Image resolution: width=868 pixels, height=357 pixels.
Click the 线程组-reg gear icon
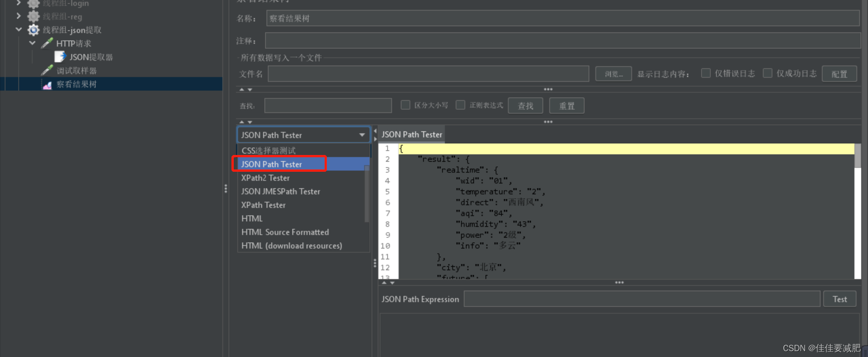pyautogui.click(x=33, y=16)
